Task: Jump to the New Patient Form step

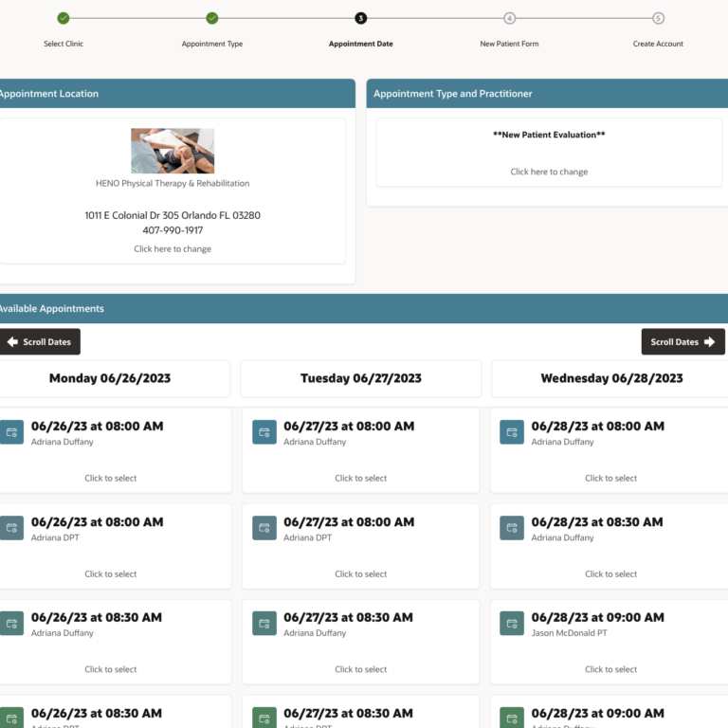Action: click(509, 44)
